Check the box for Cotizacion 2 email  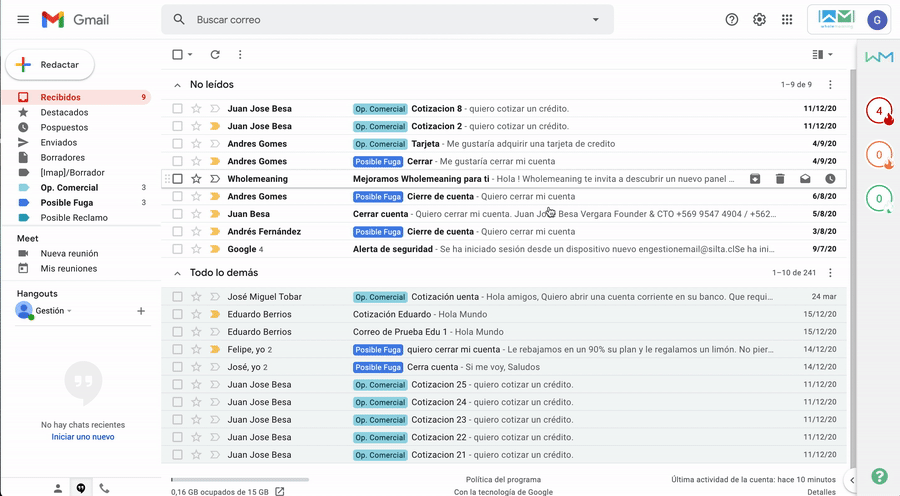(177, 126)
